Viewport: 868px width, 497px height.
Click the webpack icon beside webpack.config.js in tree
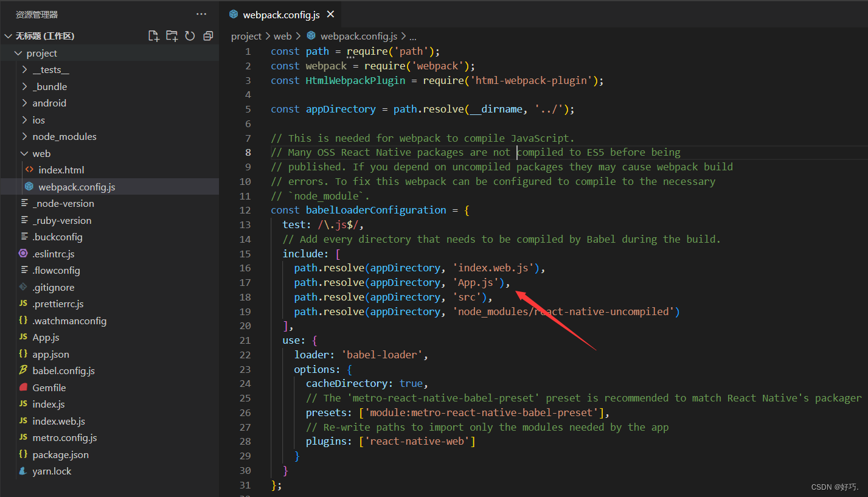tap(29, 187)
